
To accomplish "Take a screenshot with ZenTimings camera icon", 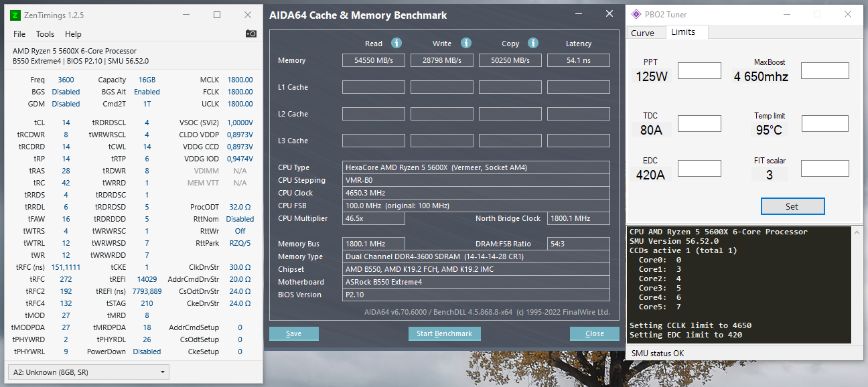I will [251, 33].
